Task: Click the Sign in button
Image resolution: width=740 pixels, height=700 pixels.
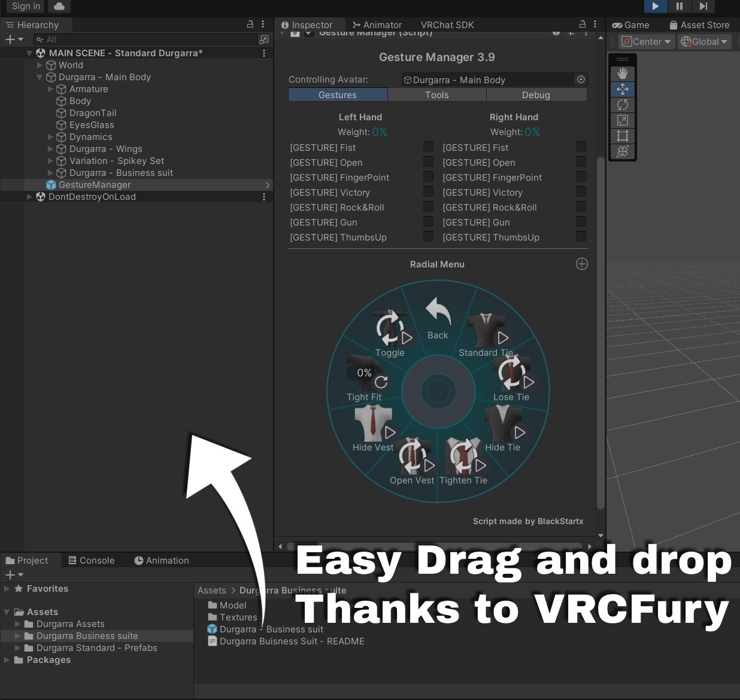Action: tap(25, 6)
